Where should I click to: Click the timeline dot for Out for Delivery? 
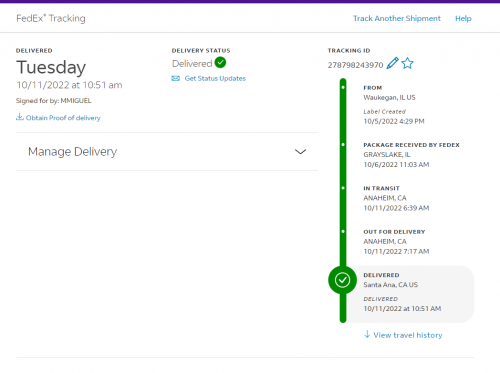coord(343,231)
